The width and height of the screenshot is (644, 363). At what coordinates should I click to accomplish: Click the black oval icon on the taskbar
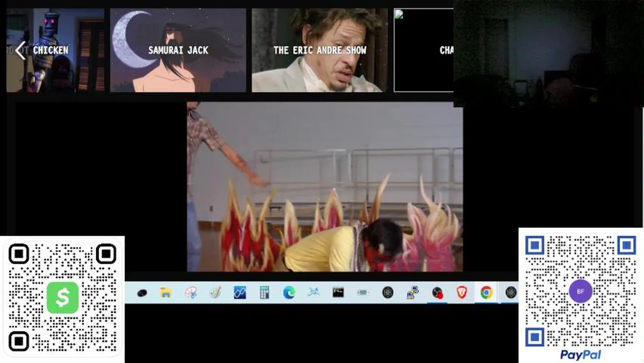142,292
